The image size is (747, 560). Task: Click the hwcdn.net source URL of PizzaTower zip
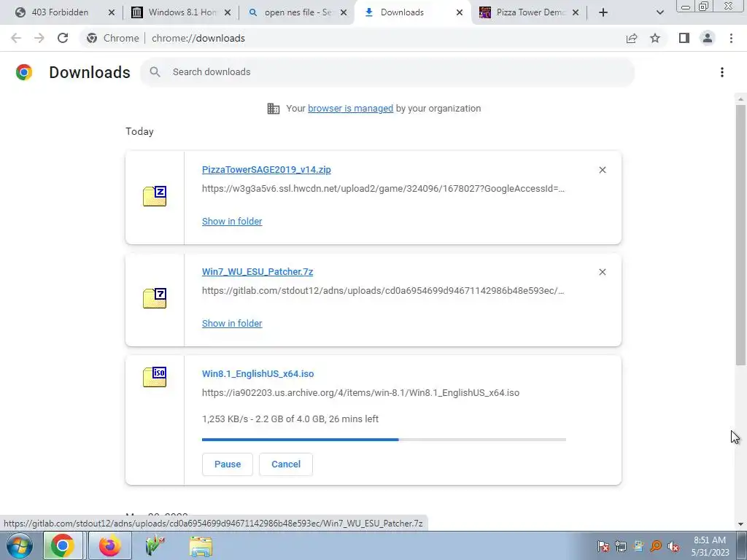coord(383,189)
